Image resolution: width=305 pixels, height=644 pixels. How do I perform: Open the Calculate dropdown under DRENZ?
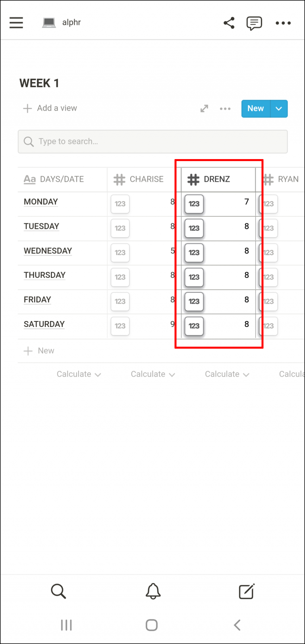227,374
